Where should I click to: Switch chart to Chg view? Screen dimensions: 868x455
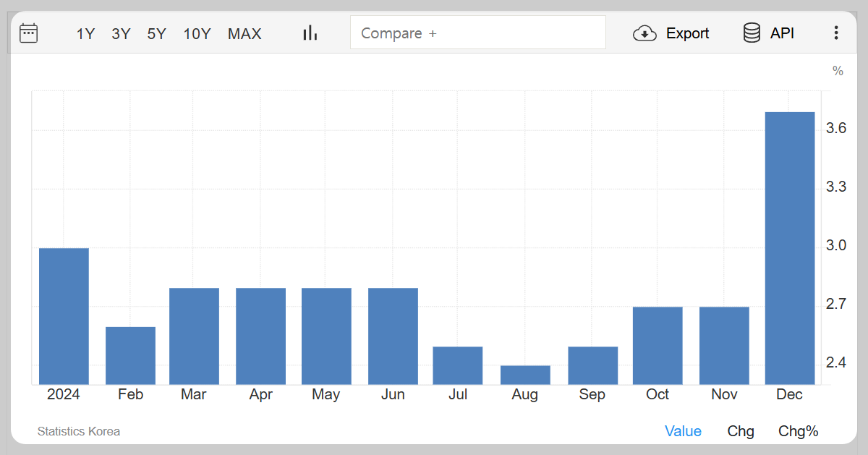pyautogui.click(x=741, y=431)
